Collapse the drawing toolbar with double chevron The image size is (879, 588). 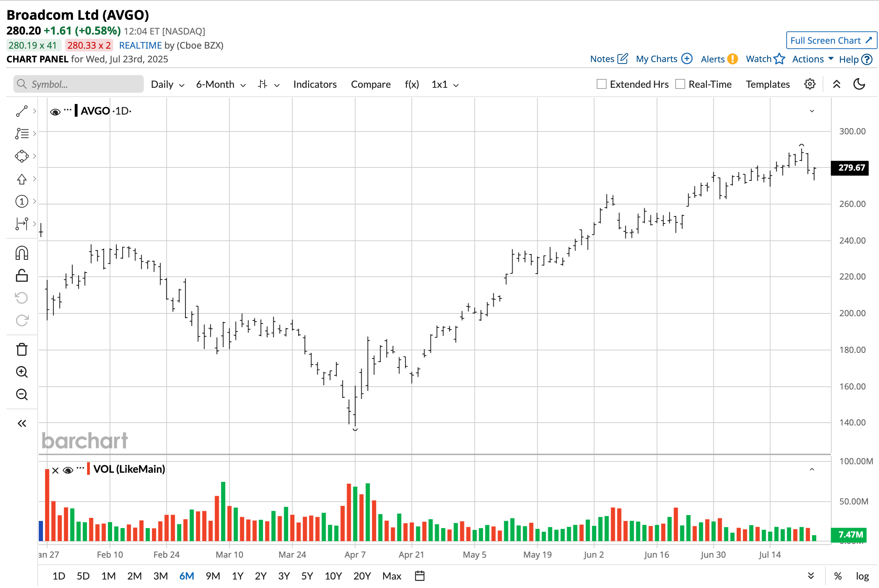point(22,423)
